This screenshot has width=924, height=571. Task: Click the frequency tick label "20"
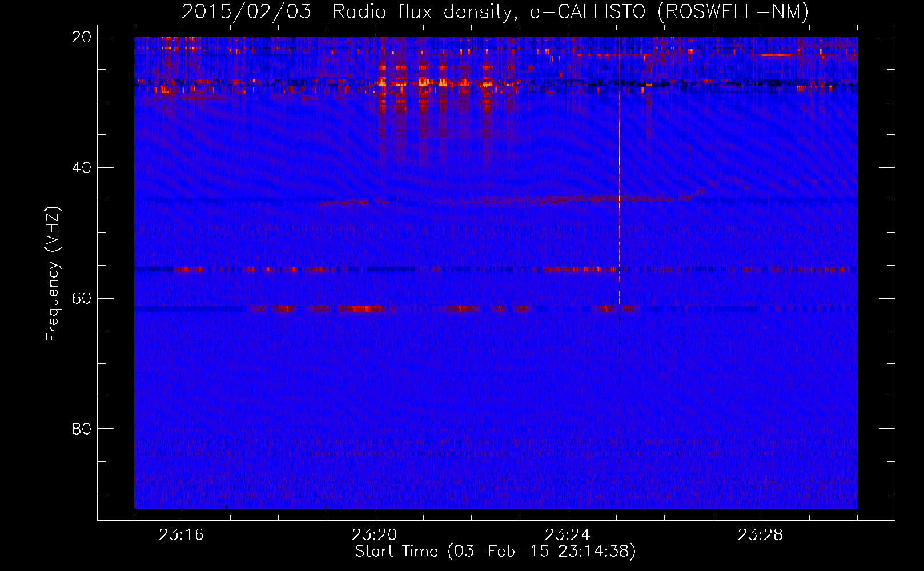[x=82, y=37]
